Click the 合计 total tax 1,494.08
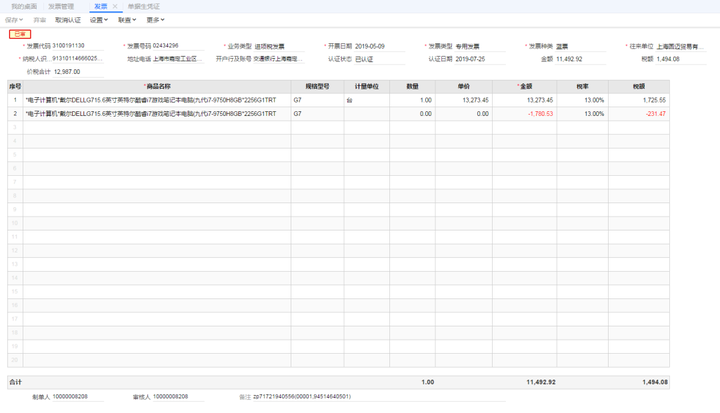The image size is (720, 413). [655, 382]
